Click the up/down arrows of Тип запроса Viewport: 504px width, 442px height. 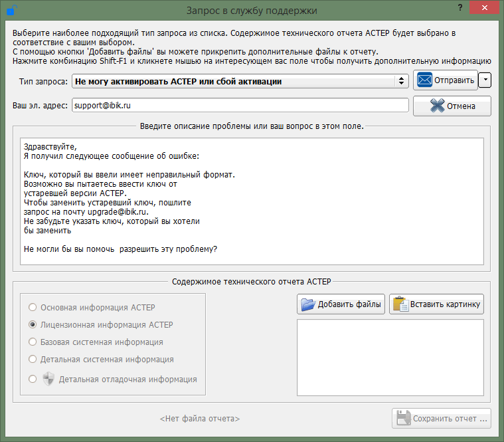coord(401,81)
